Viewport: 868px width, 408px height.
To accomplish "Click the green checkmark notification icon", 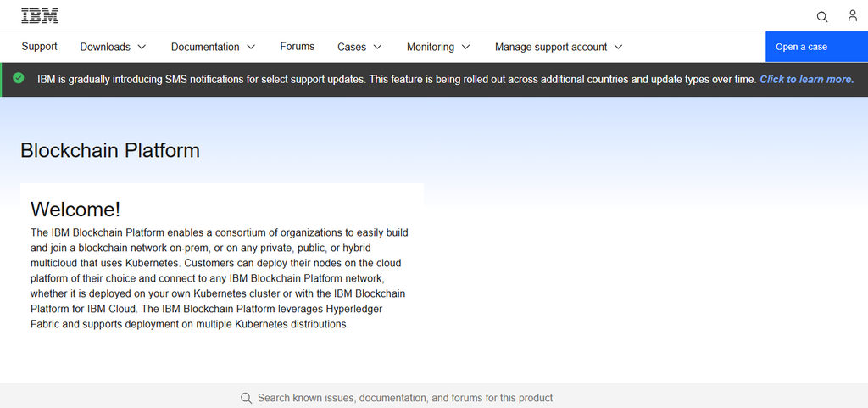I will [x=19, y=78].
